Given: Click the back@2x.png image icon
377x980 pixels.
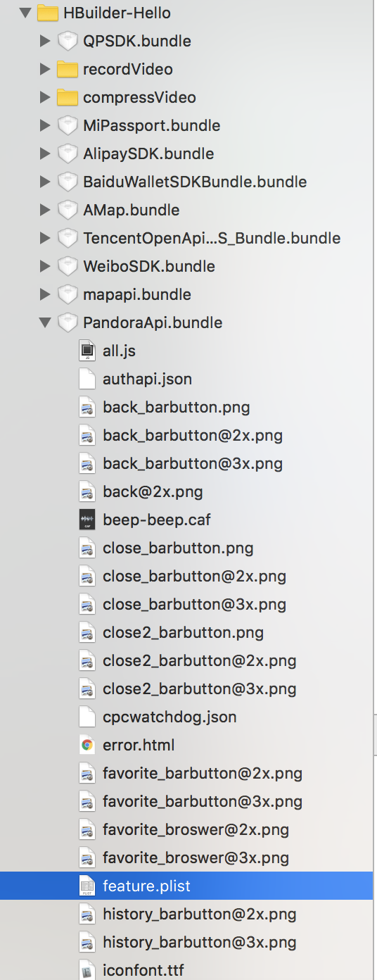Looking at the screenshot, I should click(x=87, y=491).
